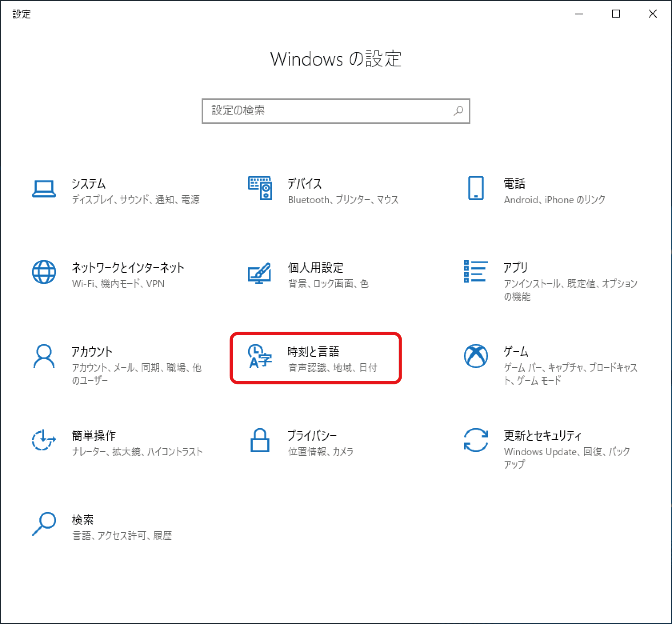Open the プライバシー title

pyautogui.click(x=312, y=436)
